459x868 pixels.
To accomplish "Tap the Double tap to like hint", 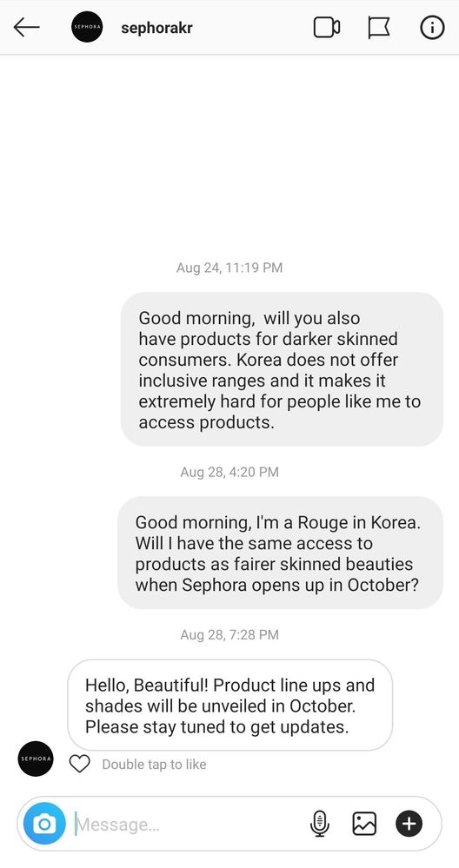I will pyautogui.click(x=154, y=765).
